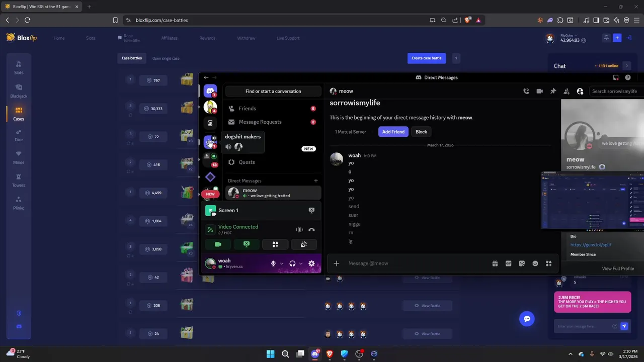Toggle the user profile panel icon
Image resolution: width=644 pixels, height=362 pixels.
(580, 91)
